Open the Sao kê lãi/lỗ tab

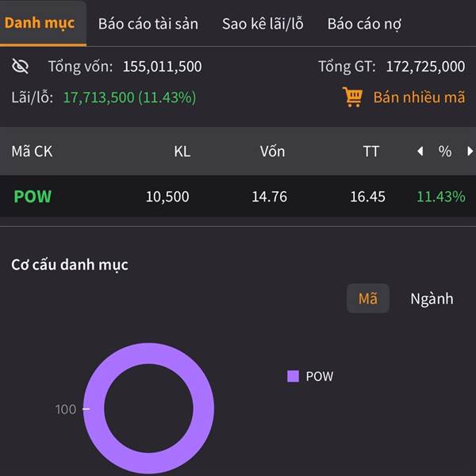tap(263, 24)
